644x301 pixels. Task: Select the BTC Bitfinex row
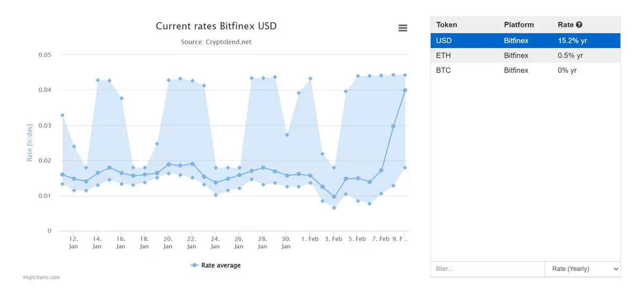click(525, 70)
